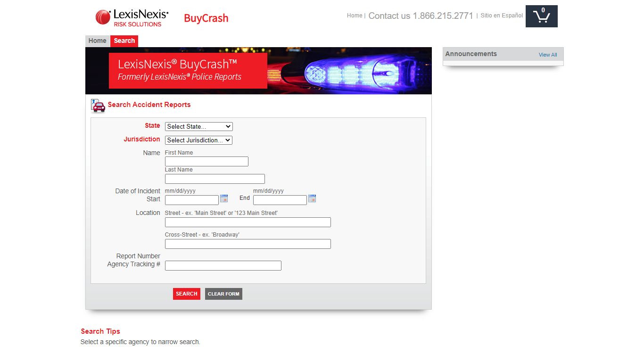Open the shopping cart icon
The height and width of the screenshot is (362, 644).
pos(541,16)
